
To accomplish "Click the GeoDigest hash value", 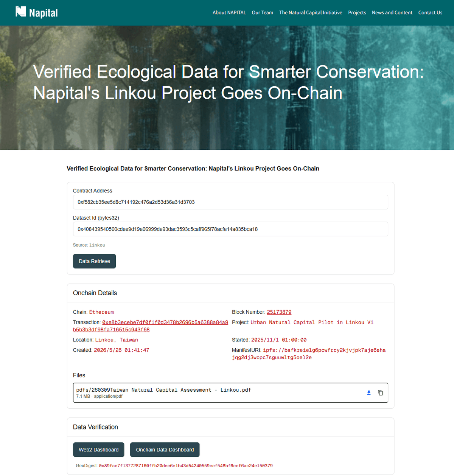I will click(x=186, y=466).
